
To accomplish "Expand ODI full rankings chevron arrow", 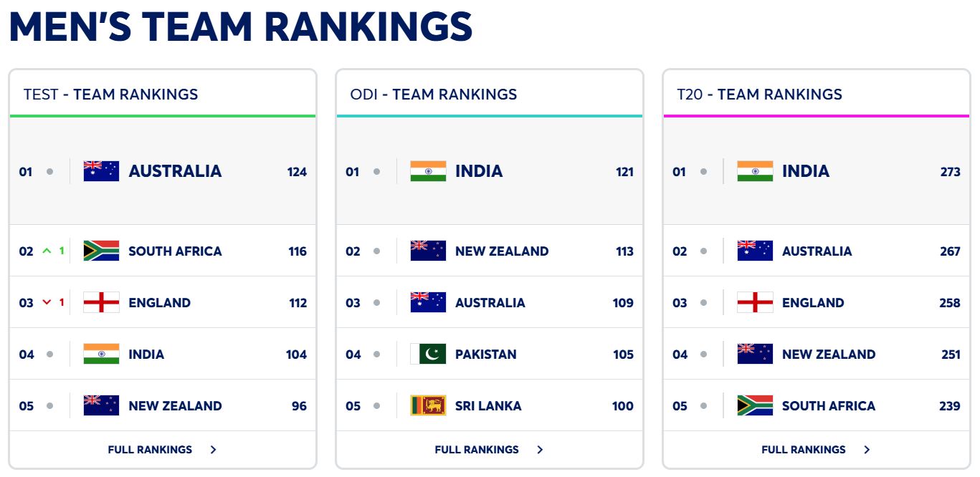I will (541, 450).
